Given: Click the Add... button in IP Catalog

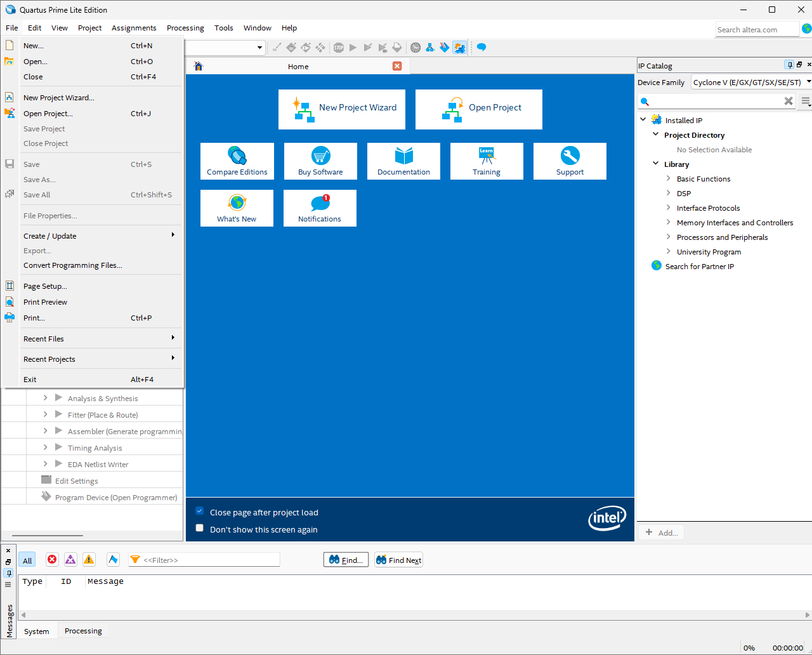Looking at the screenshot, I should (x=662, y=533).
